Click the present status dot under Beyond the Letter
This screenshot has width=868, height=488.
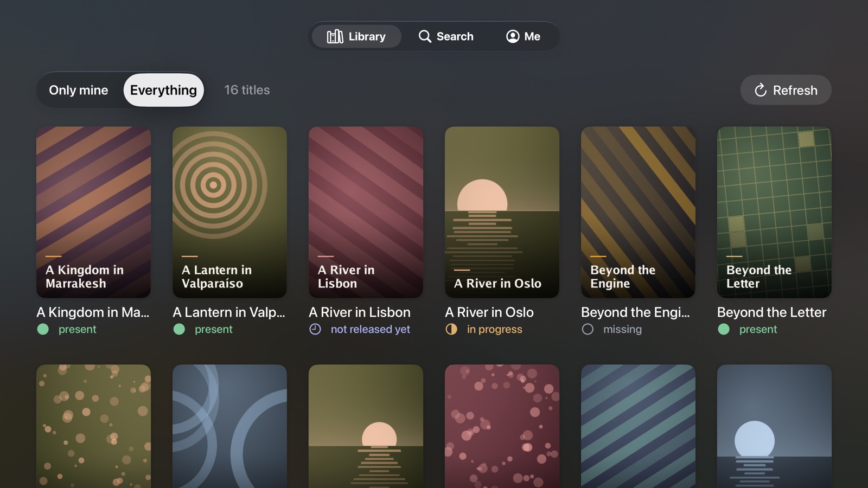724,329
